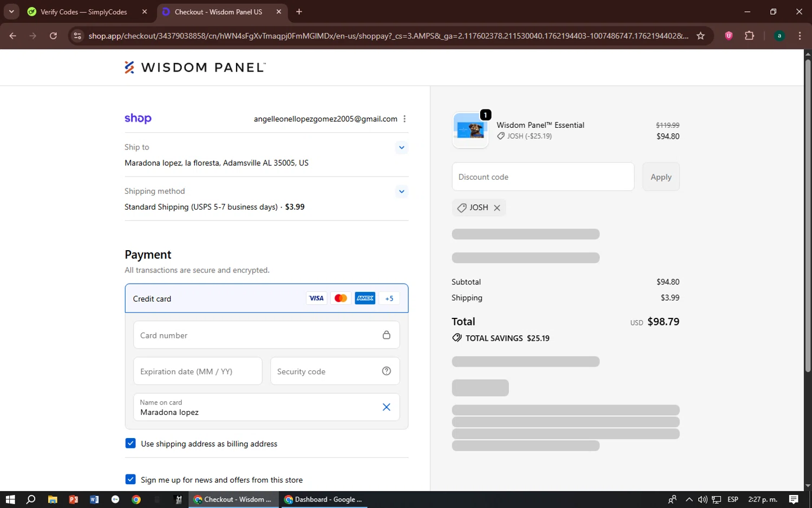Reload the checkout page
Image resolution: width=812 pixels, height=508 pixels.
(x=53, y=36)
